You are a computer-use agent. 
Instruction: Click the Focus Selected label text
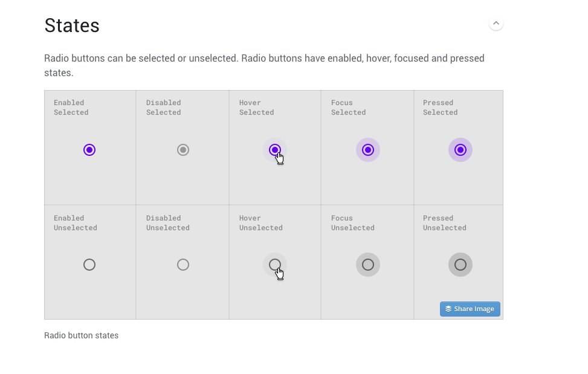coord(348,108)
